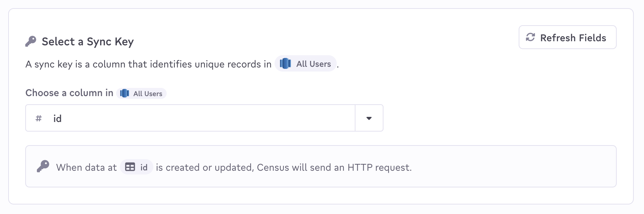Click the Select a Sync Key heading
This screenshot has width=644, height=214.
[x=87, y=42]
